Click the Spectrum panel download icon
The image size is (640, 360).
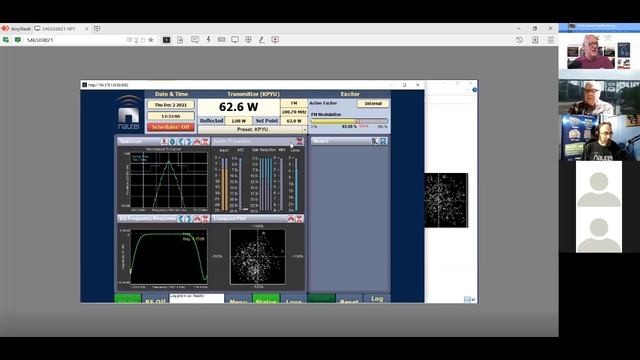coord(164,142)
